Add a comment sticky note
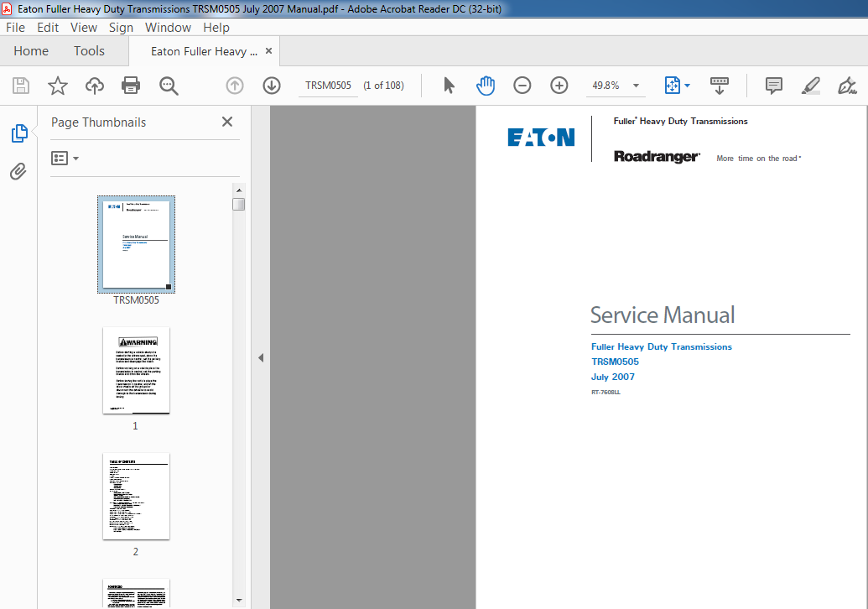Image resolution: width=868 pixels, height=609 pixels. pyautogui.click(x=773, y=86)
